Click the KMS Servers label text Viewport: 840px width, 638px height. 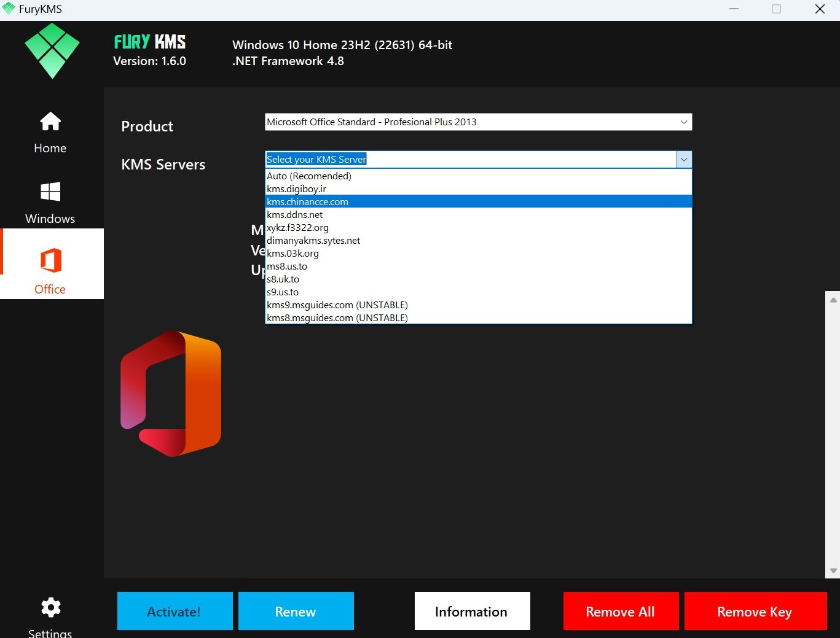[163, 165]
